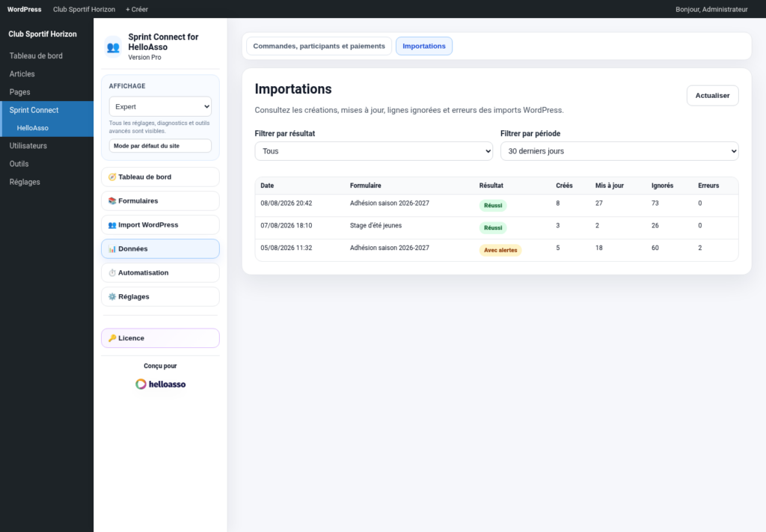This screenshot has width=766, height=532.
Task: Click the Résultat column header
Action: pos(491,186)
